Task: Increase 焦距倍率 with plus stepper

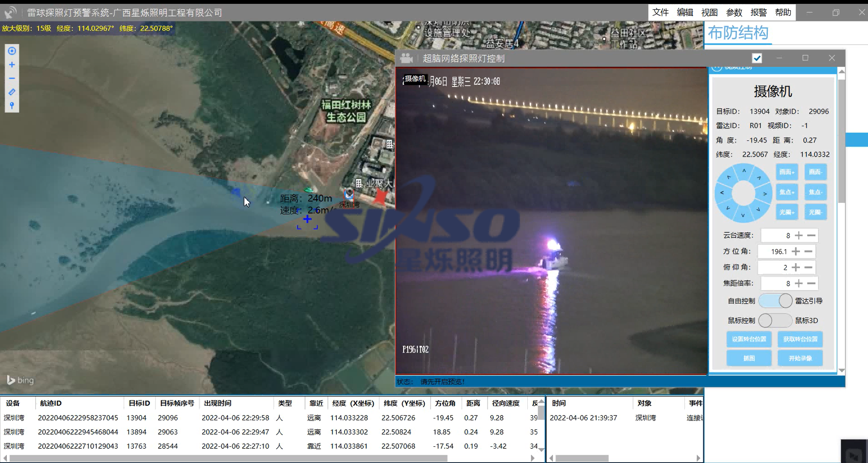Action: [799, 283]
